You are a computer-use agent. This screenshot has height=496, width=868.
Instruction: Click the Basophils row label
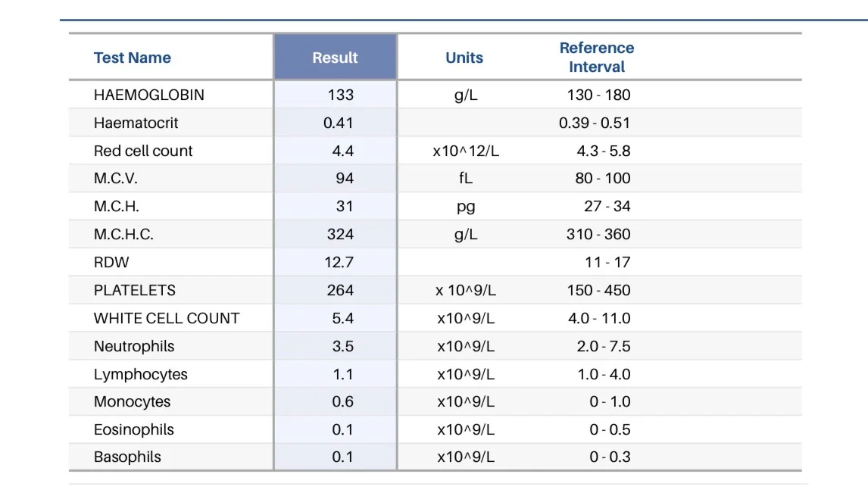point(127,457)
